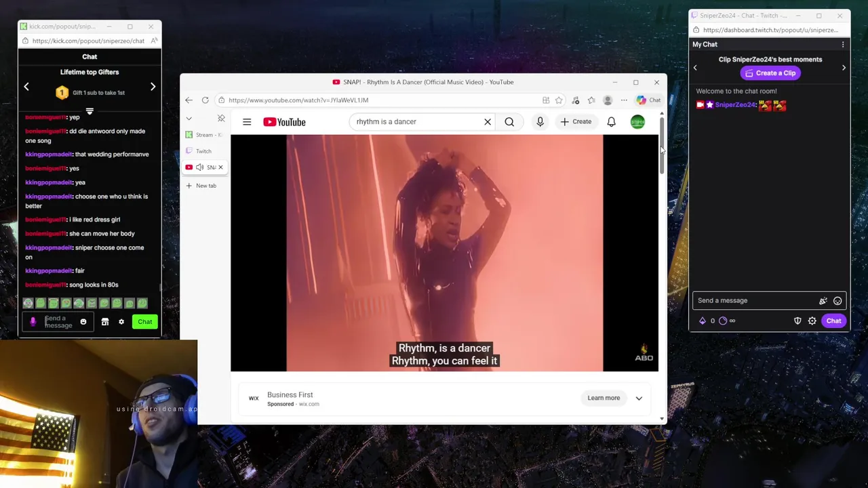
Task: Open Twitch moderation shield icon
Action: (x=797, y=321)
